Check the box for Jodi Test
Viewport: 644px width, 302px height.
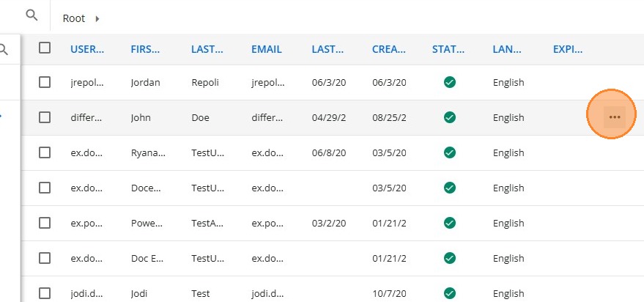click(45, 293)
